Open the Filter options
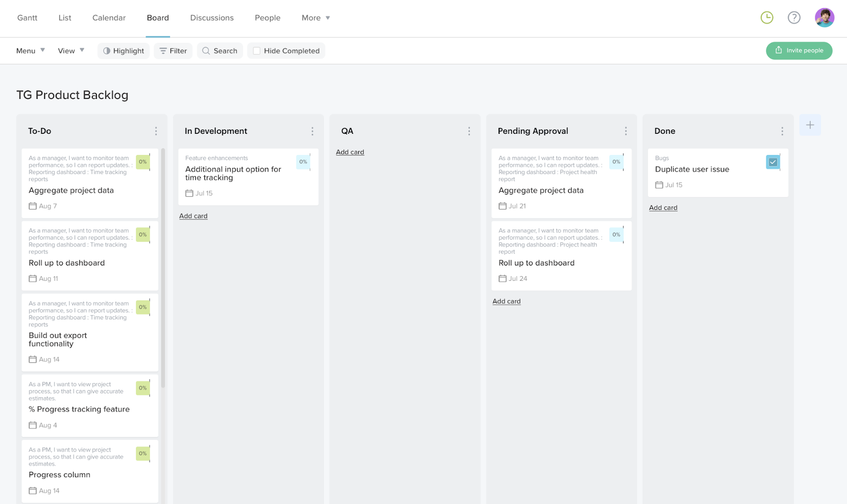 tap(173, 50)
